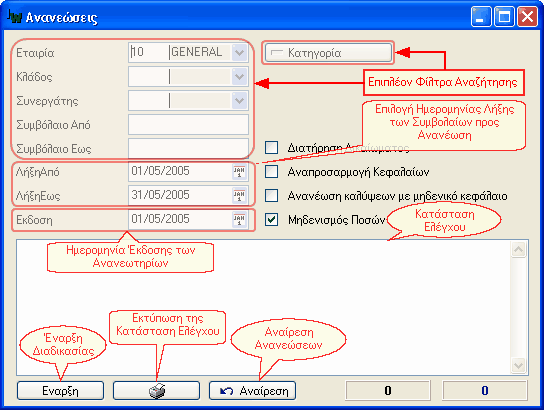Click the Εταιρία code field showing 10
The width and height of the screenshot is (544, 410).
tap(149, 53)
